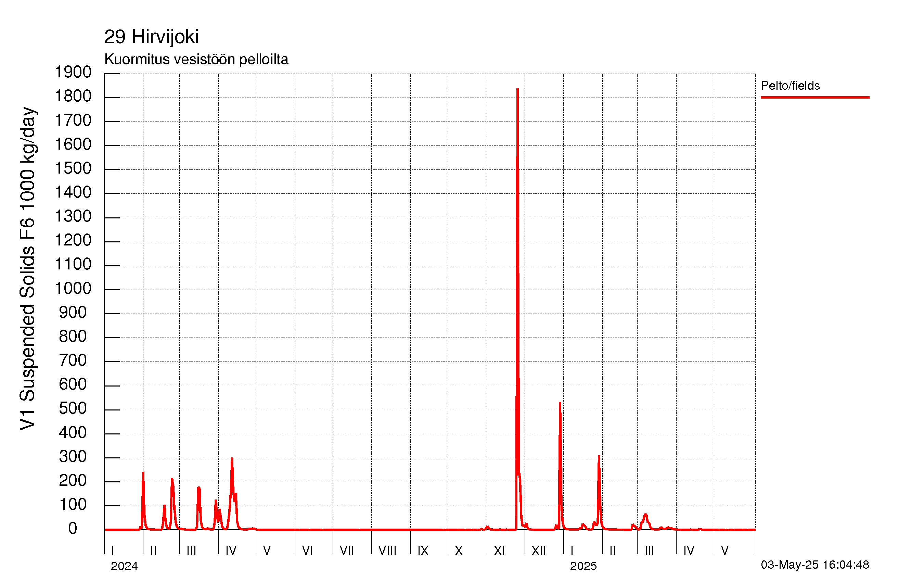Click the year label 2025

click(x=583, y=566)
